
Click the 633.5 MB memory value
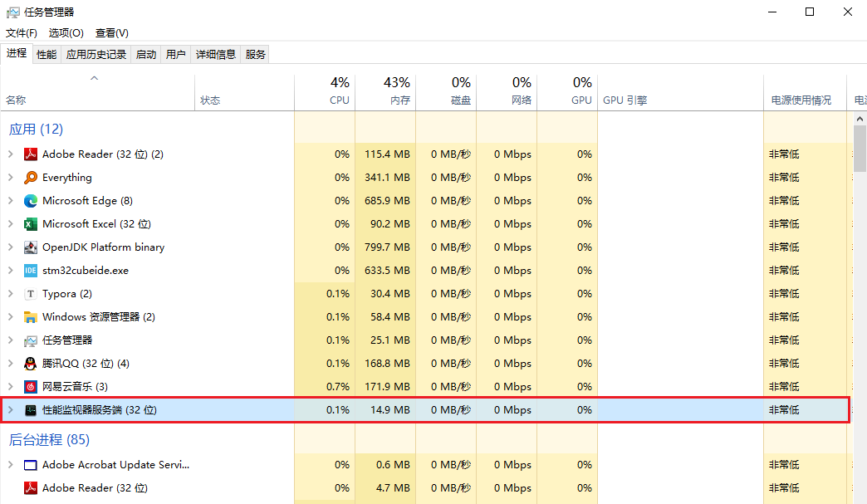[387, 270]
